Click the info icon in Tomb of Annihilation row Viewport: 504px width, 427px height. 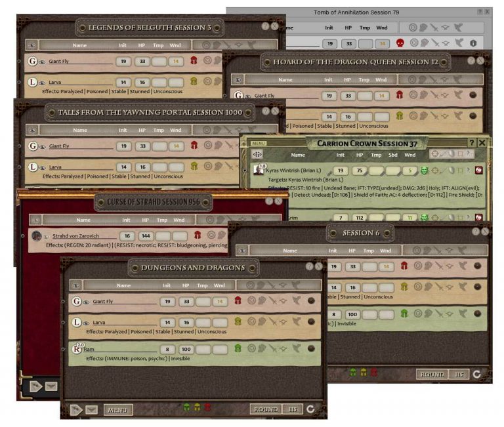[473, 43]
